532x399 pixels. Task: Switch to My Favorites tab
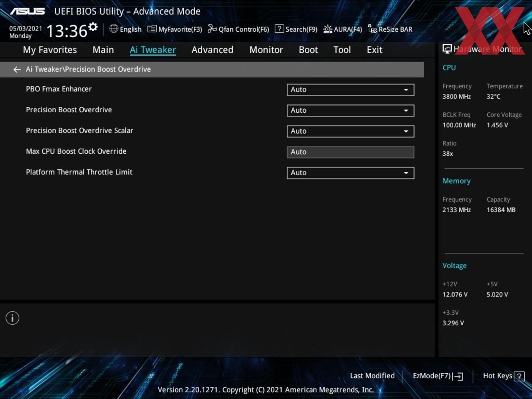[50, 50]
